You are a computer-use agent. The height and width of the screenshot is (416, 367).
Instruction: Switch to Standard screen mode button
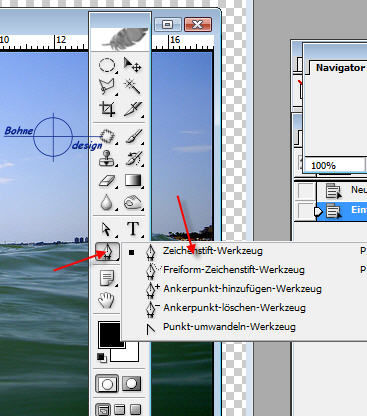103,410
